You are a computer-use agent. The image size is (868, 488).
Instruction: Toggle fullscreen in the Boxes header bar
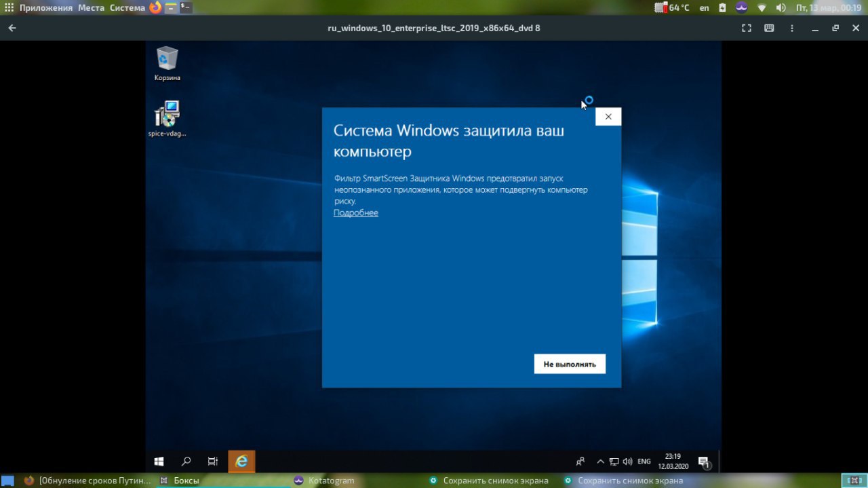747,29
